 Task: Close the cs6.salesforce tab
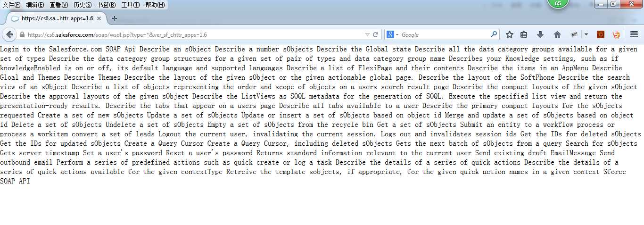tap(99, 18)
